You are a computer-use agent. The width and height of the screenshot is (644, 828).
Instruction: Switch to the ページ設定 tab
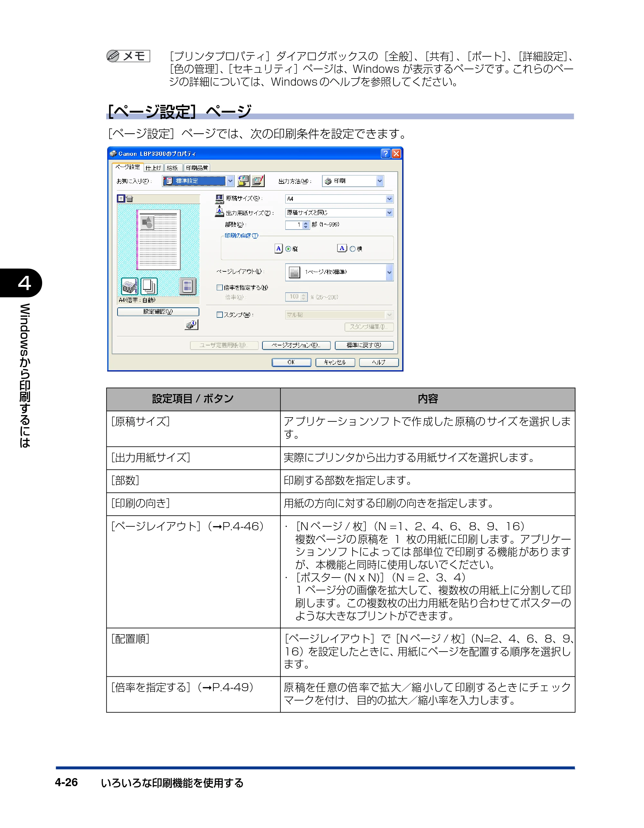pyautogui.click(x=128, y=167)
